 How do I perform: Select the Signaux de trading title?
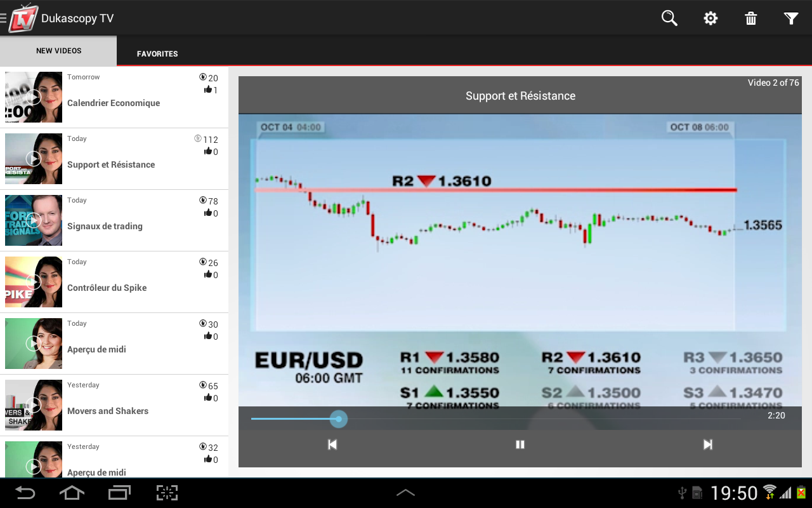105,226
